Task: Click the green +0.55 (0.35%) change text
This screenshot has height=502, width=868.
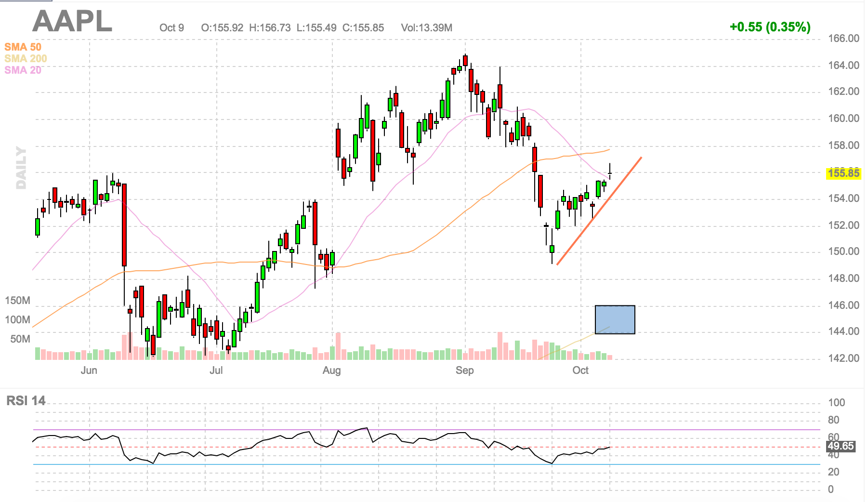Action: click(770, 27)
